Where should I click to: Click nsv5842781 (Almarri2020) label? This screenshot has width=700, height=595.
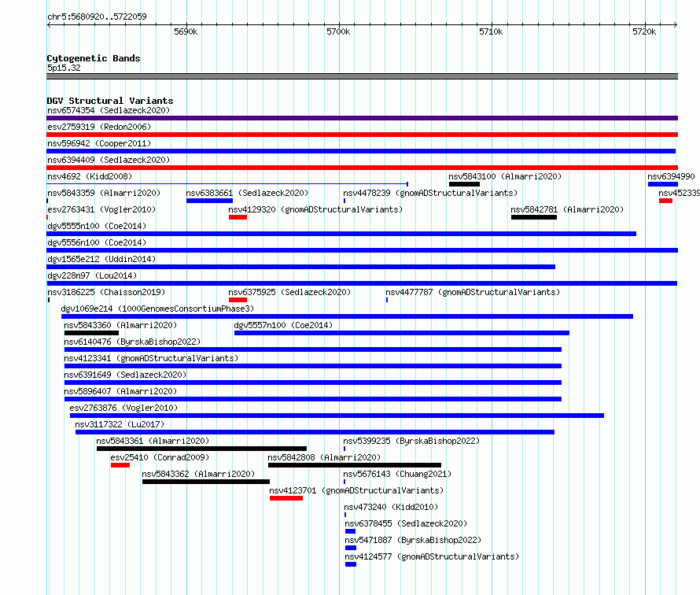click(567, 209)
